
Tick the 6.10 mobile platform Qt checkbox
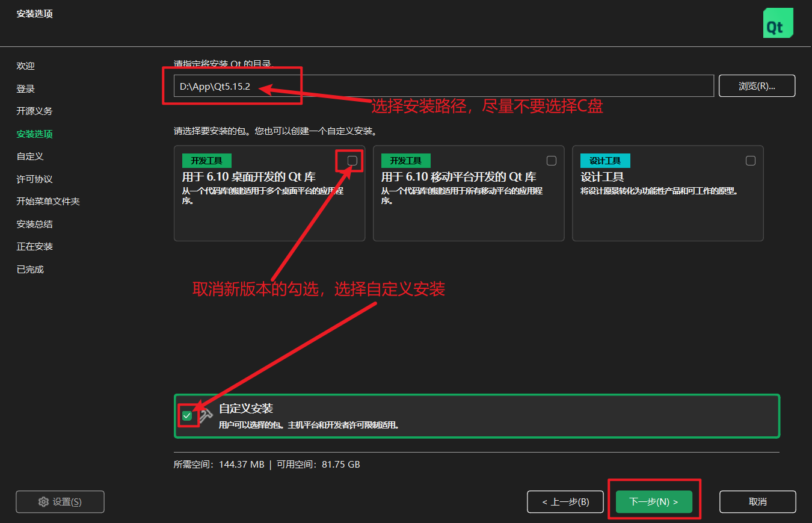point(552,161)
